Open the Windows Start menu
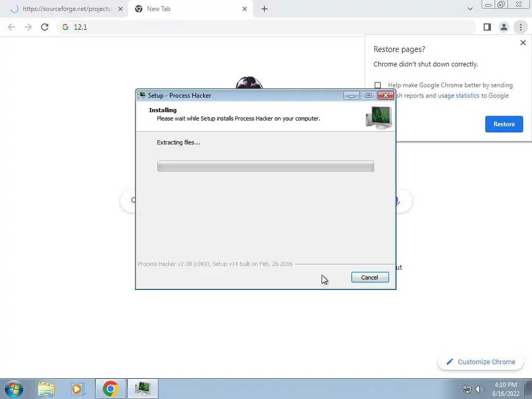 14,389
